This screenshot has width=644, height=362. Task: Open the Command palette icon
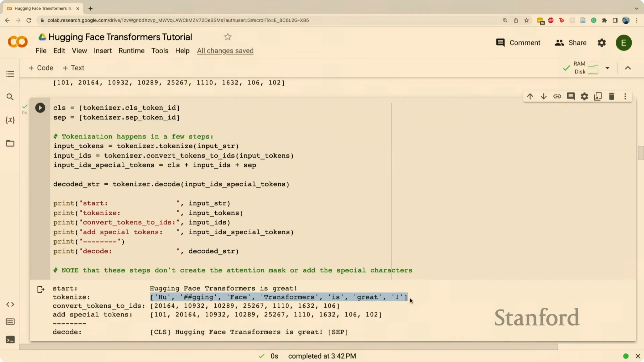(x=10, y=322)
